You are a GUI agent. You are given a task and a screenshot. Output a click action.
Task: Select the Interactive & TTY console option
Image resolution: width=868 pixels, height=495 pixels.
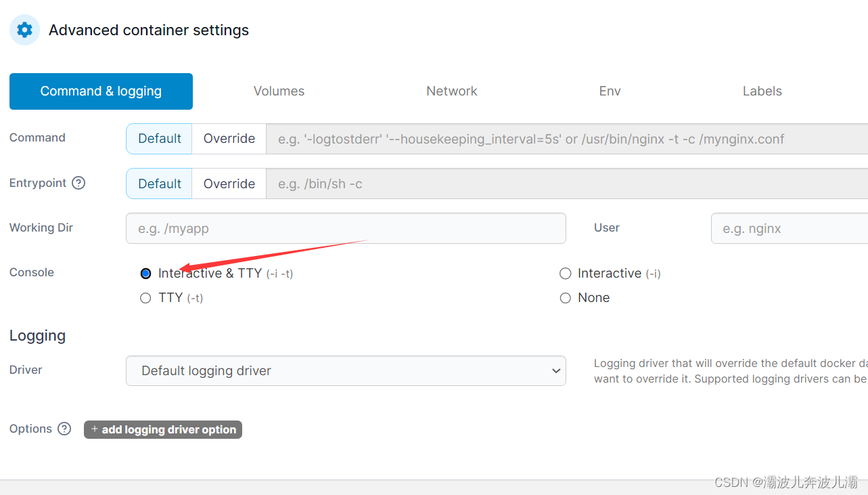click(x=145, y=274)
